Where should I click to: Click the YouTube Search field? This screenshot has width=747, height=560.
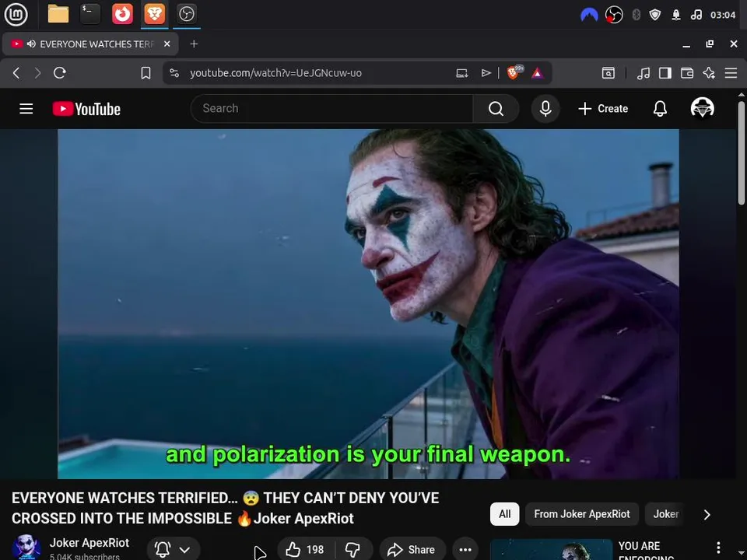coord(331,109)
